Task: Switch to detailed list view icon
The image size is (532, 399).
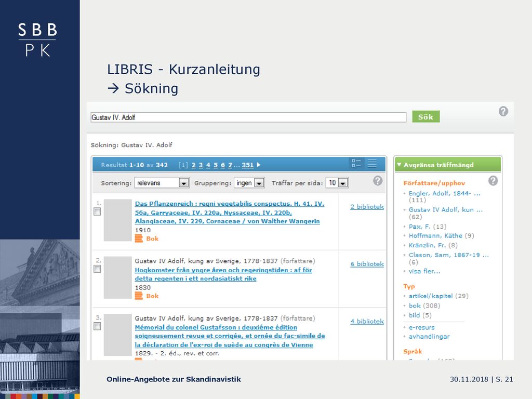Action: coord(356,164)
